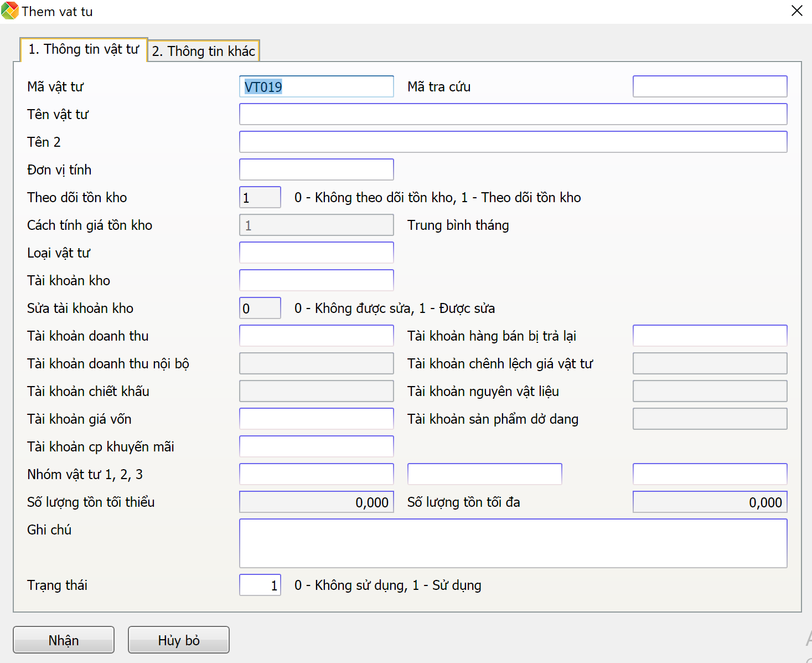Click the Tên vật tư input field
This screenshot has height=663, width=812.
(x=513, y=114)
